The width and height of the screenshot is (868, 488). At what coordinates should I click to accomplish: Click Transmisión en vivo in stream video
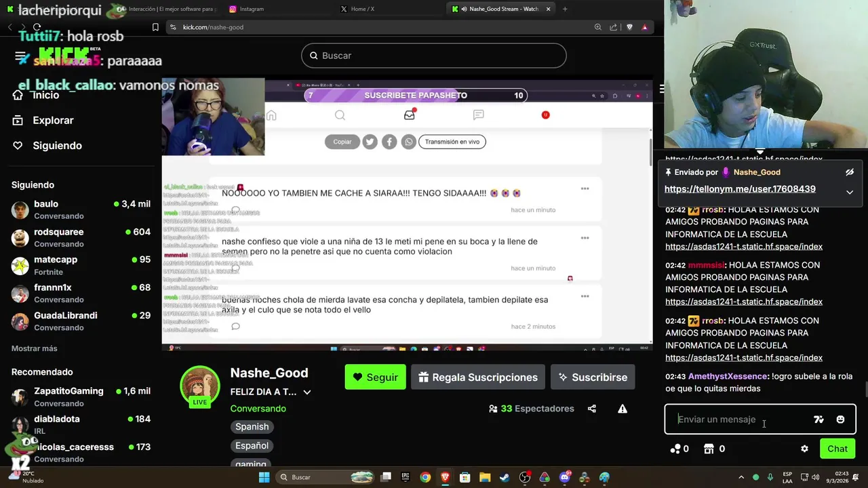[x=452, y=142]
